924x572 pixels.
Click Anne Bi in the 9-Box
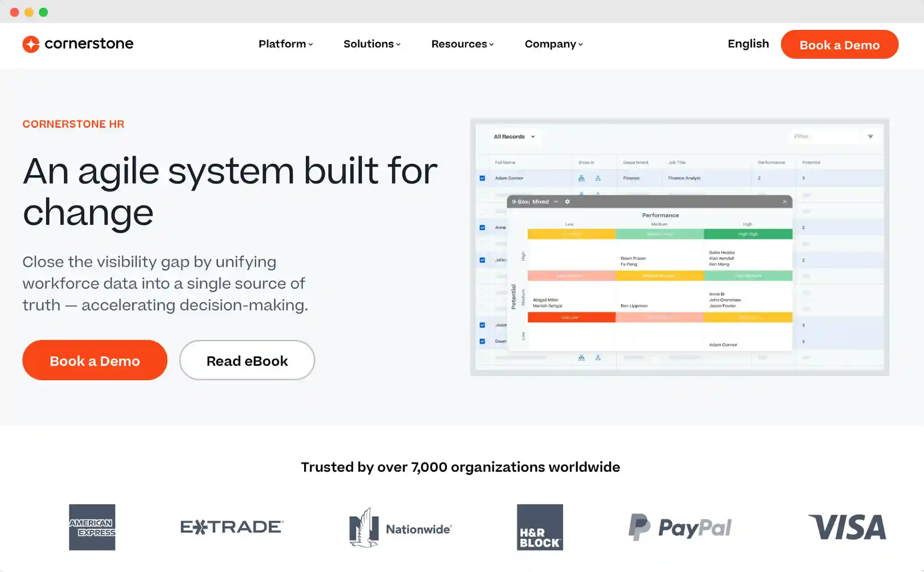click(x=716, y=294)
